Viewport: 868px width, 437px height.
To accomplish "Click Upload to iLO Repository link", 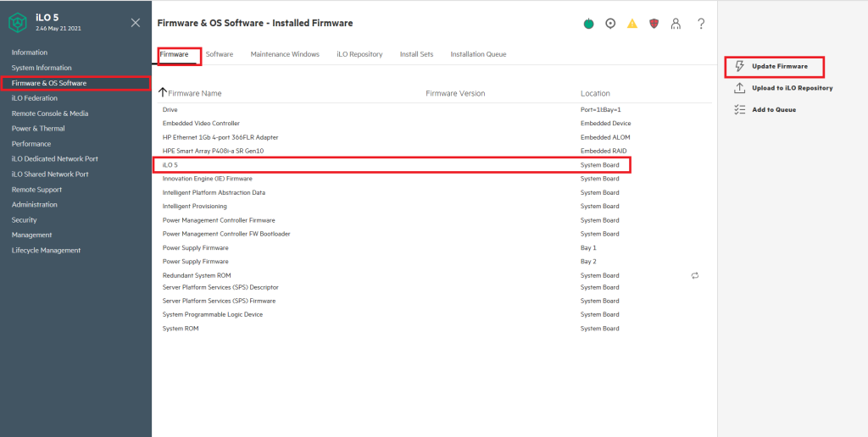I will 793,88.
